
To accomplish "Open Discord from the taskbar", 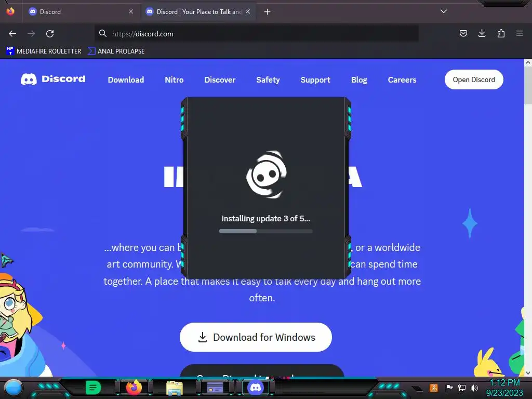I will 256,388.
